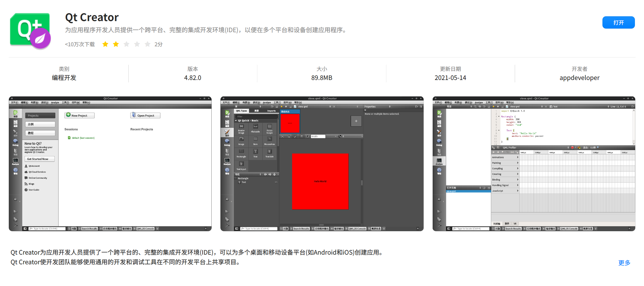Open the view.qml document selector dropdown
The height and width of the screenshot is (286, 644).
click(330, 107)
